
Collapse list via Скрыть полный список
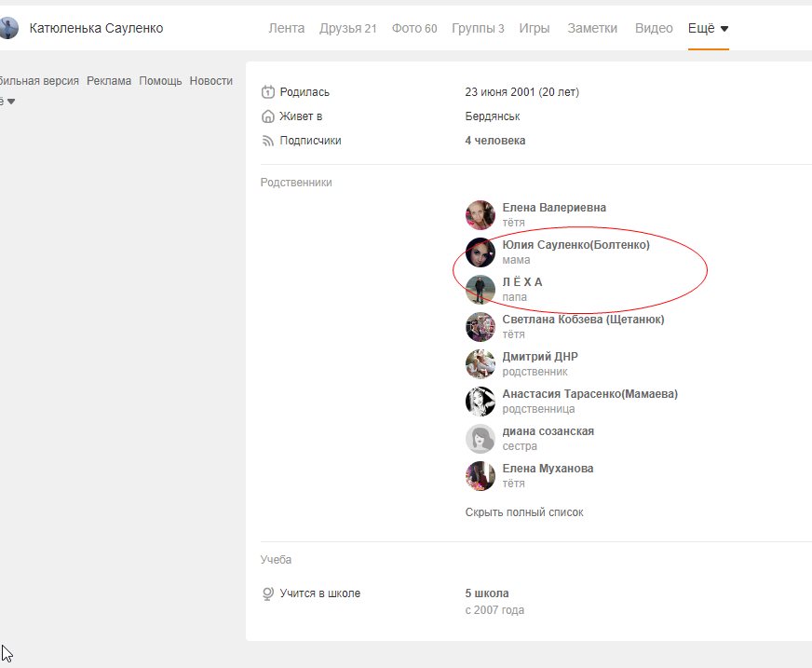click(524, 511)
